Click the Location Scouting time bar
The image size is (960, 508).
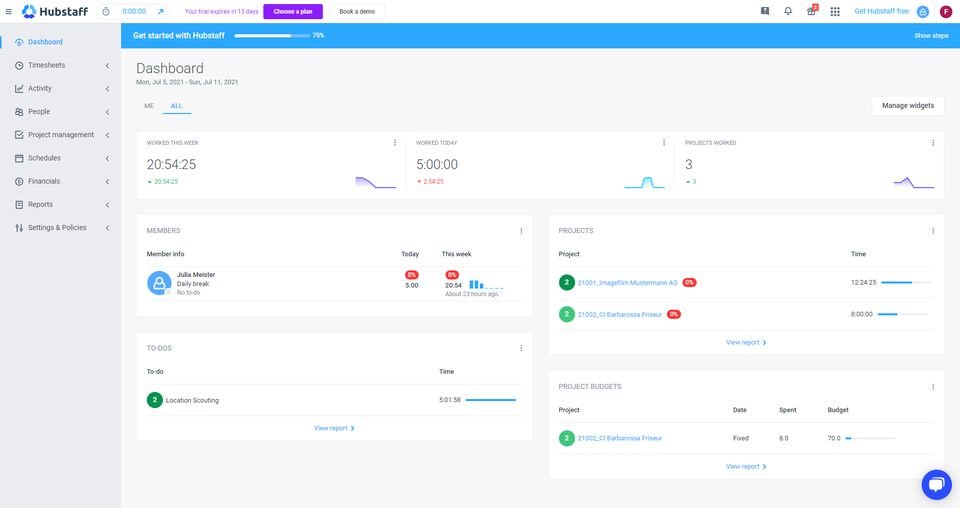tap(490, 400)
